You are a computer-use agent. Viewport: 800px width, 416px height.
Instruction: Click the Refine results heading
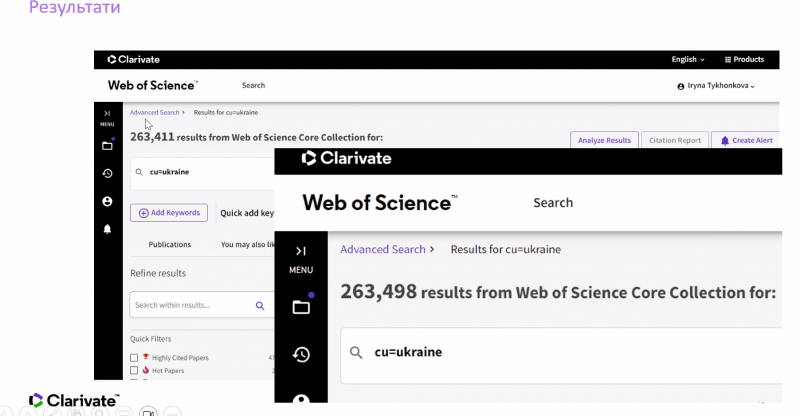point(158,273)
